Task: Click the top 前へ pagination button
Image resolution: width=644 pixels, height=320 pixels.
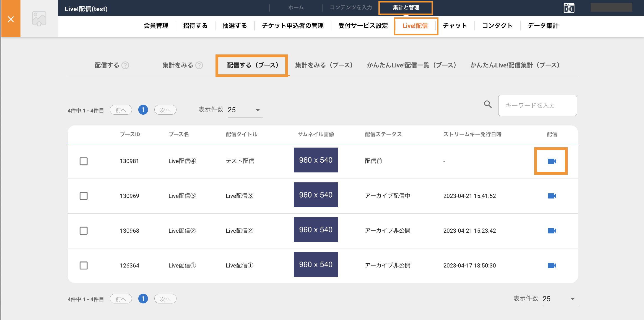Action: pos(121,110)
